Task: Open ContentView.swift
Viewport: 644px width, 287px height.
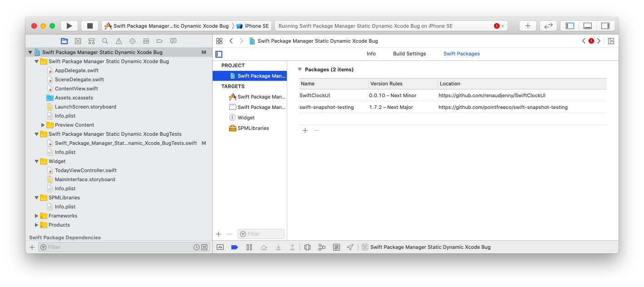Action: pos(76,89)
